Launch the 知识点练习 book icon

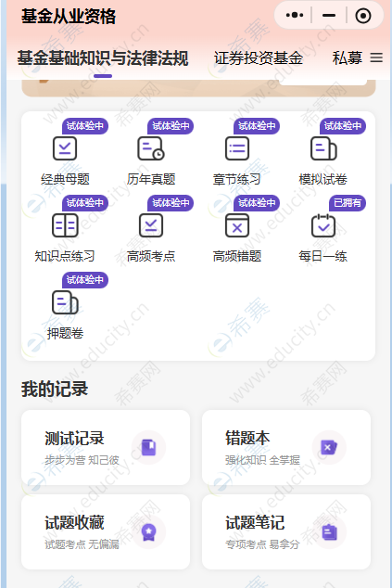[65, 225]
